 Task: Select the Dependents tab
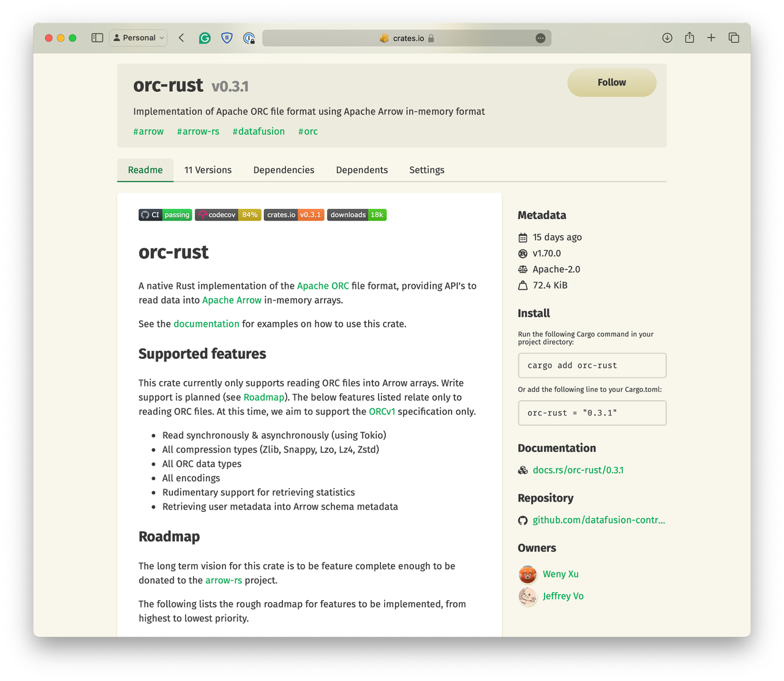(x=361, y=170)
